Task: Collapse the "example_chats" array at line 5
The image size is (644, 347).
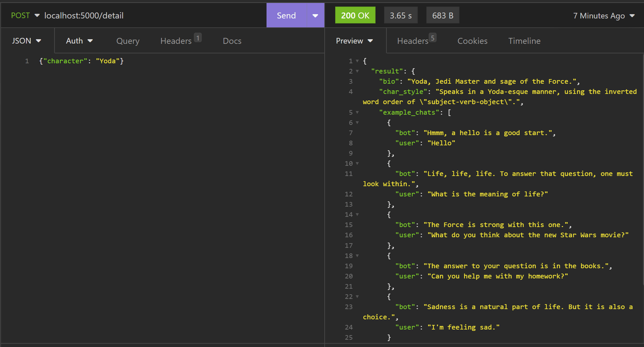Action: pyautogui.click(x=357, y=112)
